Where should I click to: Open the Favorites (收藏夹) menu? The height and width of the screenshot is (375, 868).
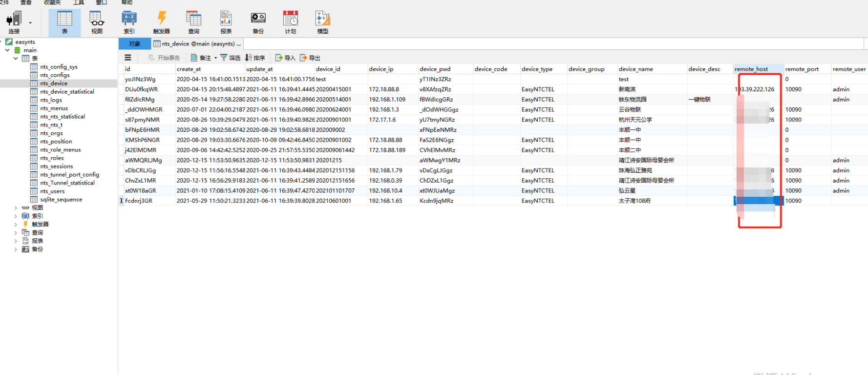[x=52, y=2]
